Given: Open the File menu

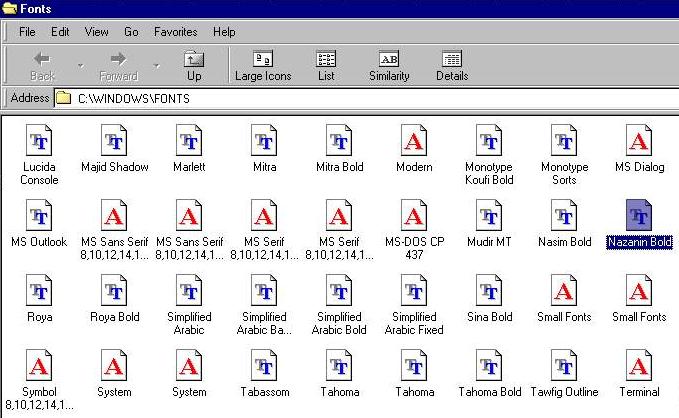Looking at the screenshot, I should 27,32.
